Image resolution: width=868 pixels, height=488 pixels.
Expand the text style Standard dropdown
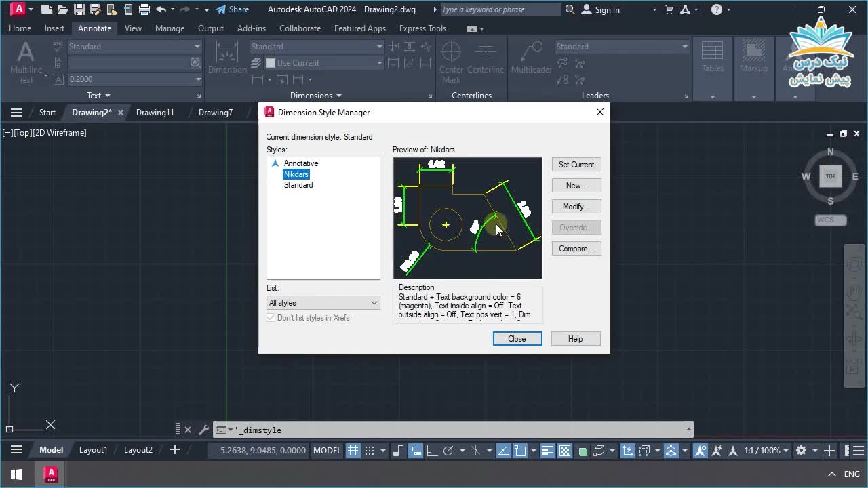click(x=197, y=47)
